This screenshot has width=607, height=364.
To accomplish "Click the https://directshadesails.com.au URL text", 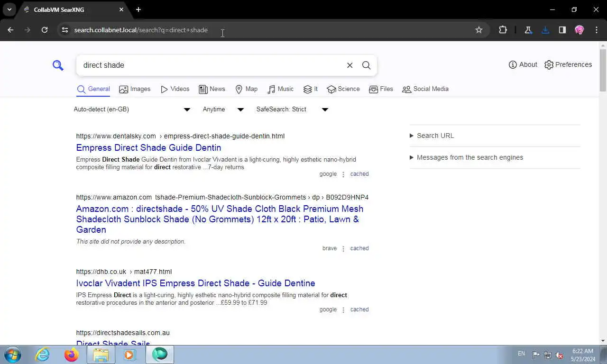I will coord(123,333).
